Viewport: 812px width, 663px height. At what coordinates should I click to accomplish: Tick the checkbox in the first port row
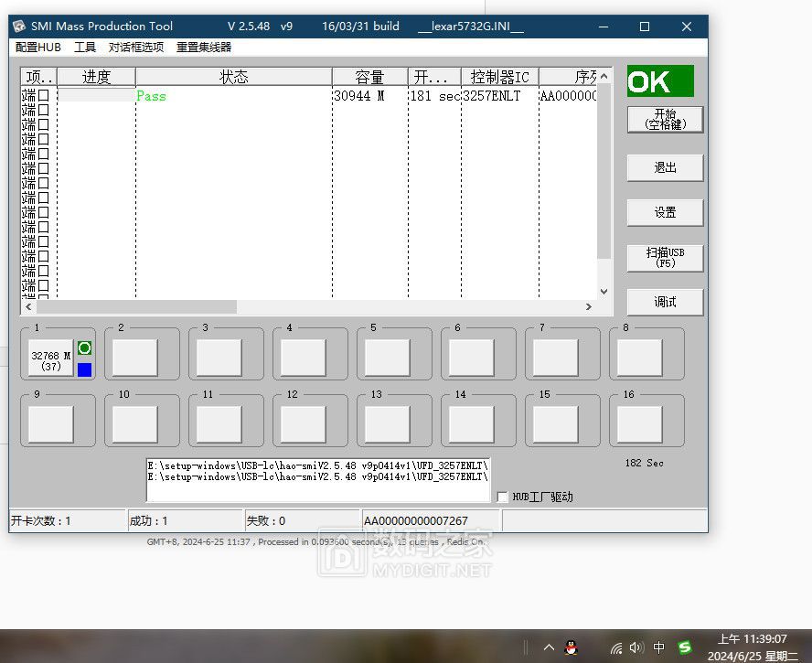click(x=43, y=95)
